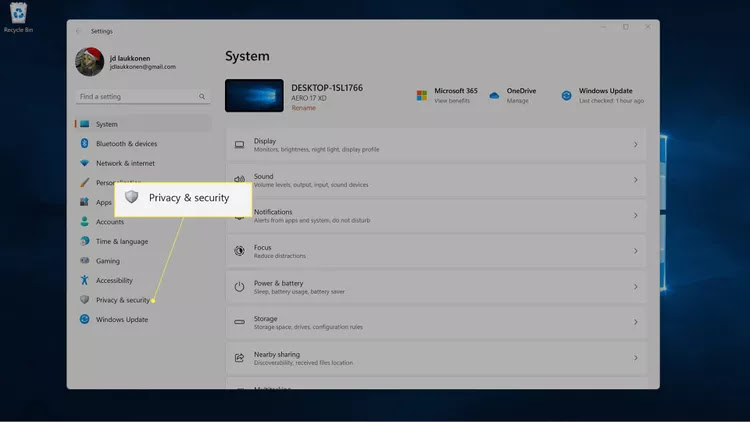This screenshot has height=422, width=750.
Task: Click the Windows Update icon in sidebar
Action: 85,320
